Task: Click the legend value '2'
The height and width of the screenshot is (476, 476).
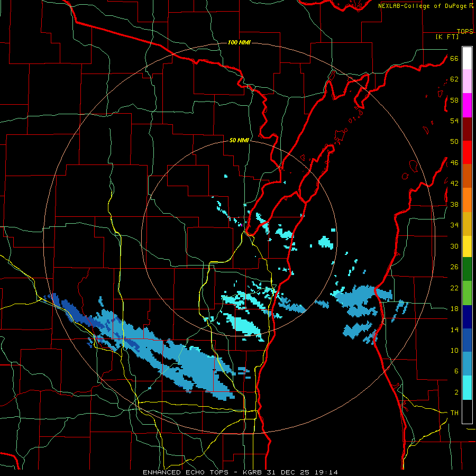Action: [x=456, y=392]
